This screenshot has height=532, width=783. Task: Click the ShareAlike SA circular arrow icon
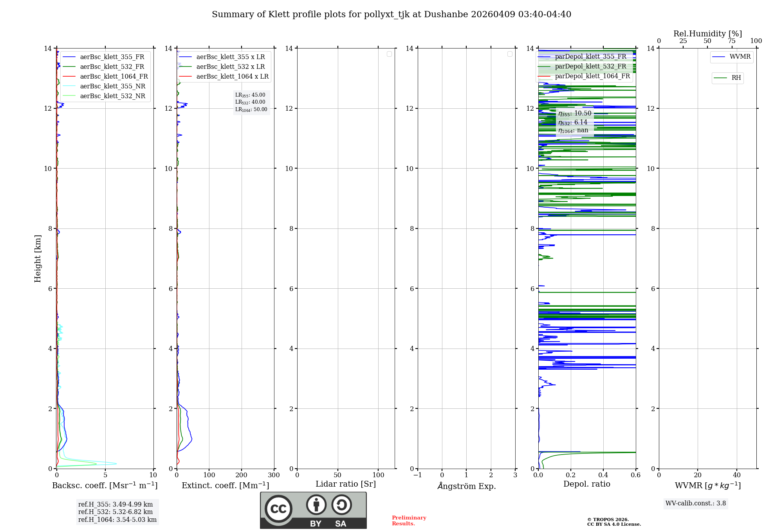coord(341,505)
